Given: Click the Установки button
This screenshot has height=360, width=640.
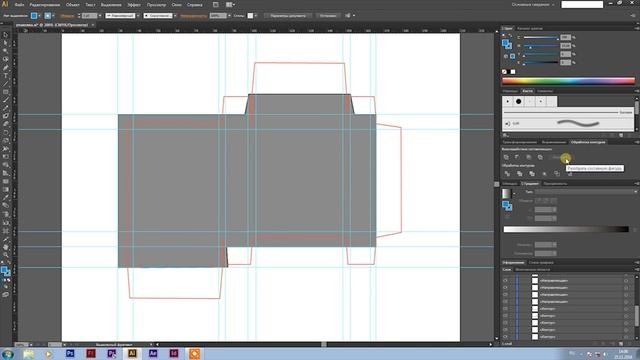Looking at the screenshot, I should tap(328, 16).
